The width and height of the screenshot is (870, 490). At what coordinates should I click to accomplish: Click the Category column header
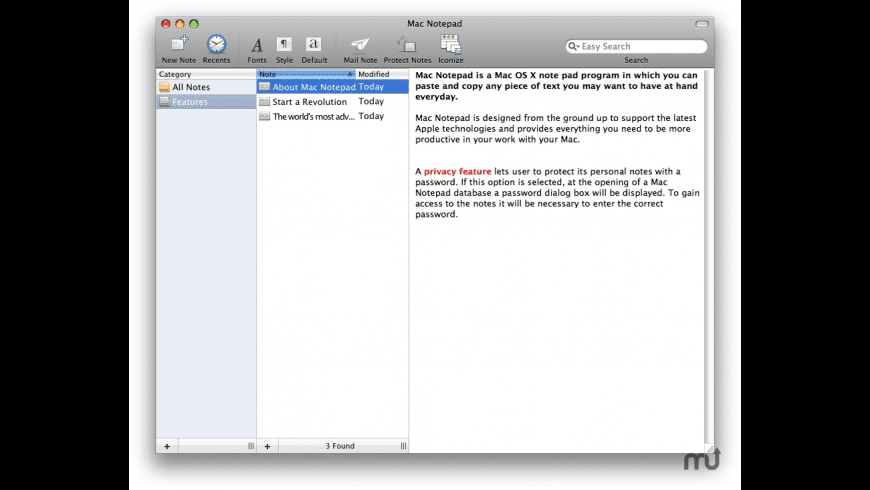(x=206, y=74)
